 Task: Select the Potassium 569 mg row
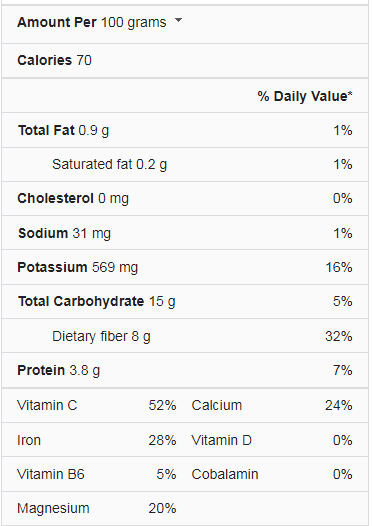(x=185, y=267)
